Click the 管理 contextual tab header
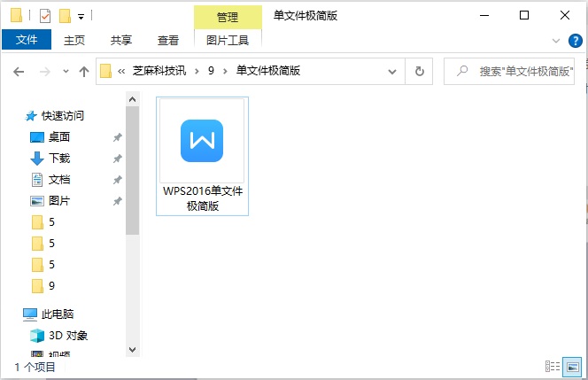This screenshot has width=588, height=380. (228, 17)
